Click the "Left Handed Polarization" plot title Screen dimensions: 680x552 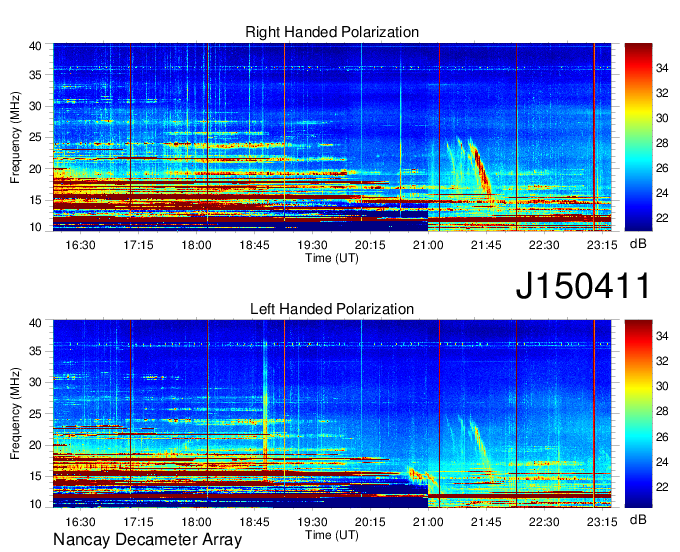tap(332, 309)
